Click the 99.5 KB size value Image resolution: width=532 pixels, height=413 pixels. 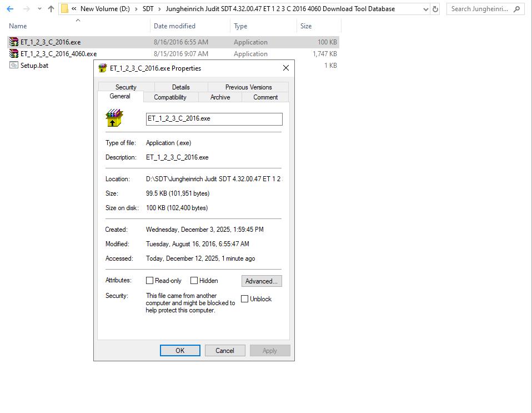(x=178, y=193)
